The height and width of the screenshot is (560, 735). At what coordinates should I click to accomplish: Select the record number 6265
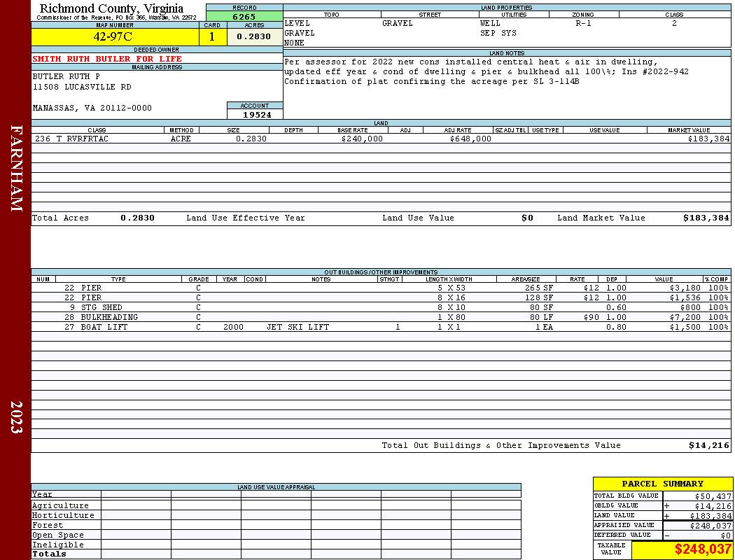244,16
